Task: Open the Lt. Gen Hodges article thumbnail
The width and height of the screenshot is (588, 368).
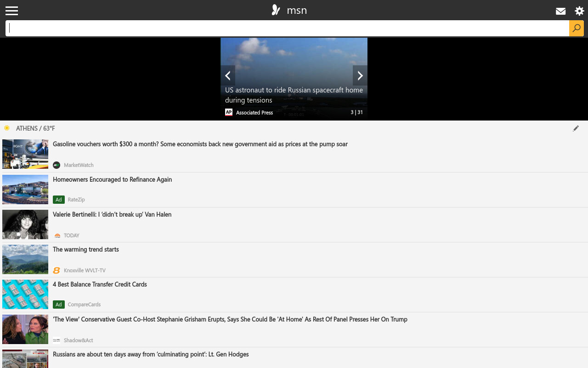Action: coord(25,359)
